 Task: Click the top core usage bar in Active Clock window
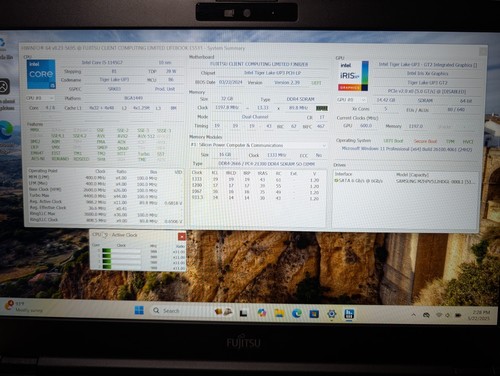(121, 251)
